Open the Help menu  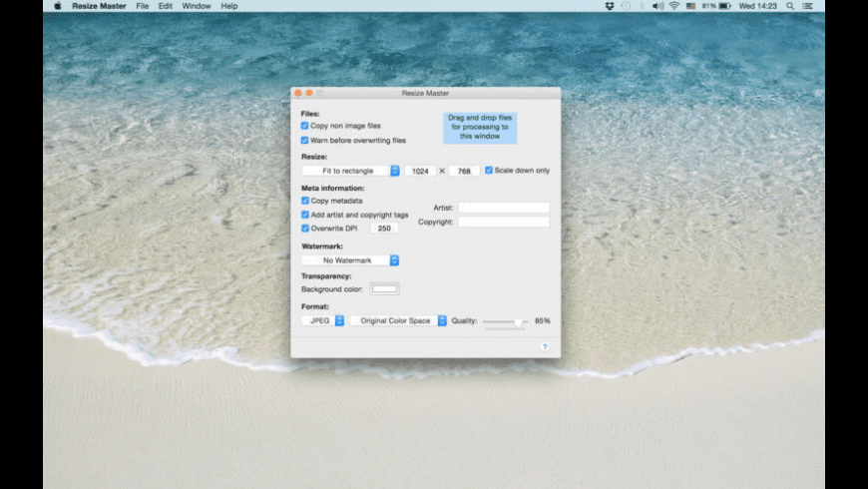[229, 6]
